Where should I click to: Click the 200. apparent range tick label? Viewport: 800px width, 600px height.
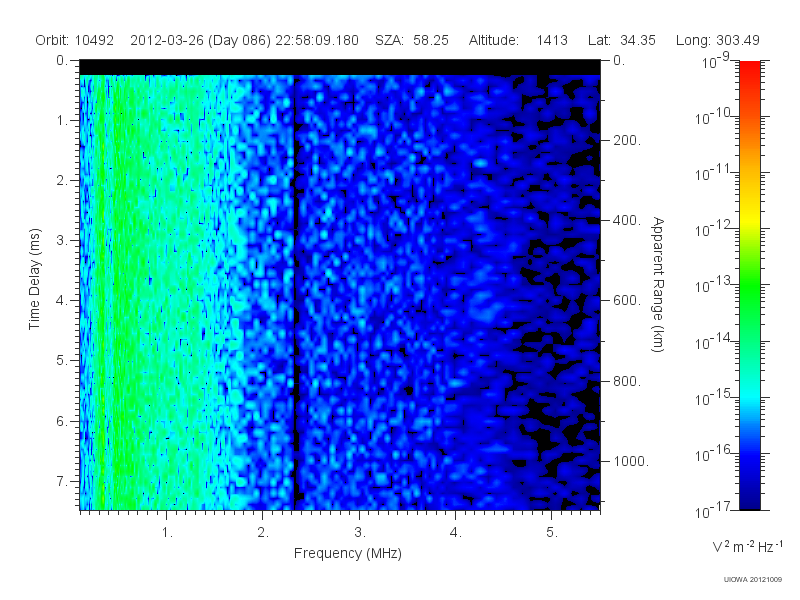[627, 140]
